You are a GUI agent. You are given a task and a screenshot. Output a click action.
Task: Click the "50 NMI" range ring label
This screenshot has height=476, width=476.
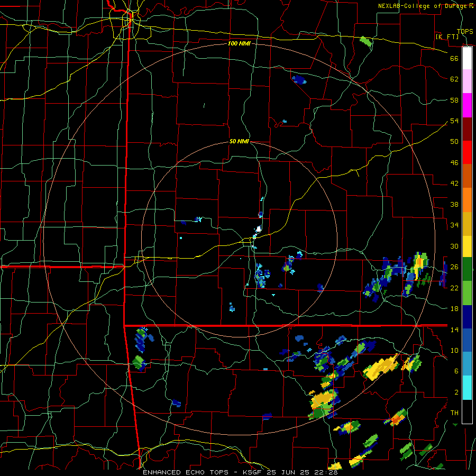tap(239, 141)
